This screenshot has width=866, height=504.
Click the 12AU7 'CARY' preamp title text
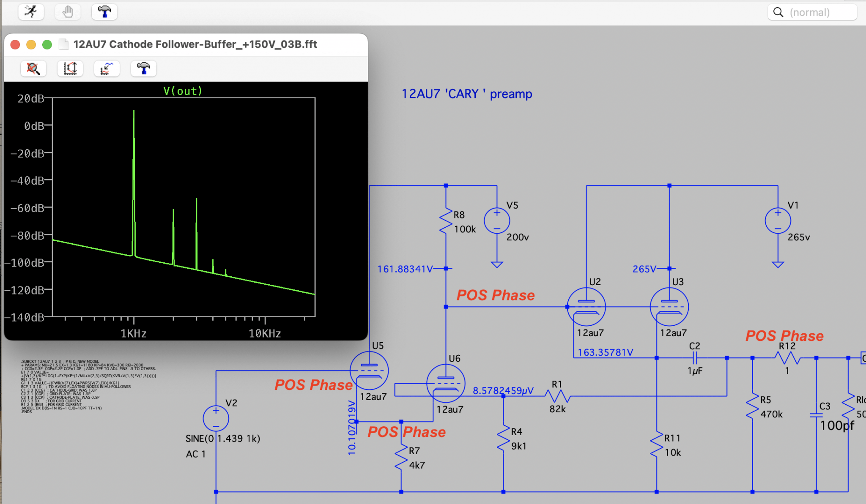tap(466, 94)
